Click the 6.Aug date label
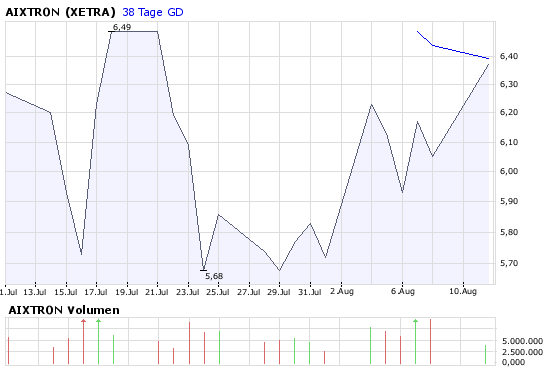The width and height of the screenshot is (545, 370). pyautogui.click(x=403, y=291)
